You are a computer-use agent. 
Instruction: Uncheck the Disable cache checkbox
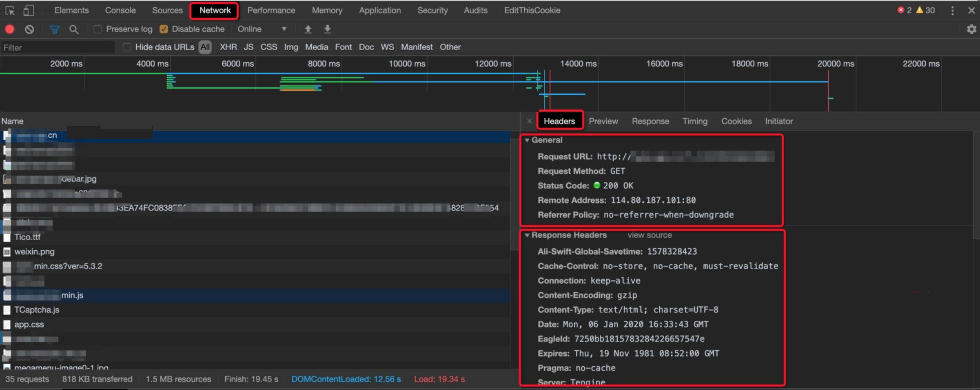(x=164, y=29)
